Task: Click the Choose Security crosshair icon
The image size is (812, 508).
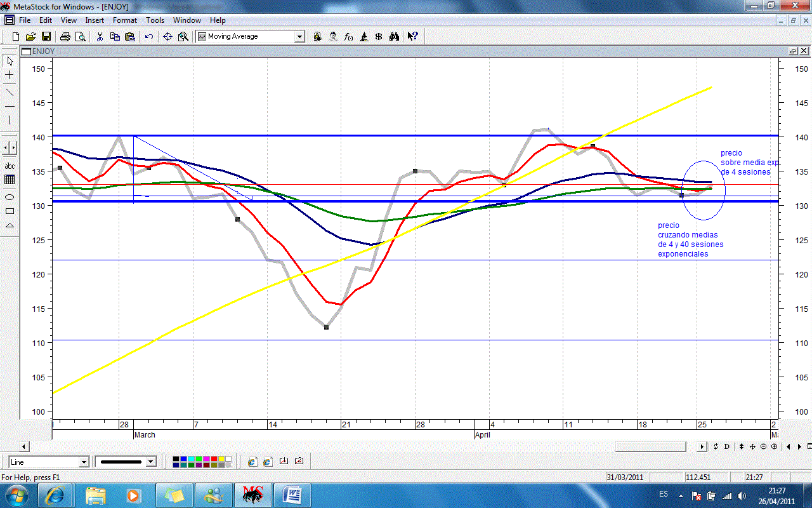Action: pos(168,37)
